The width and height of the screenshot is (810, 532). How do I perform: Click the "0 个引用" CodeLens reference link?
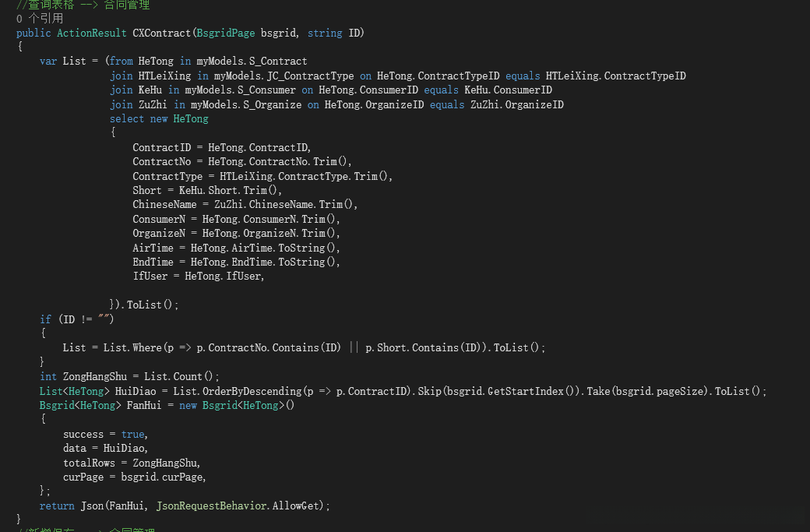pyautogui.click(x=40, y=18)
